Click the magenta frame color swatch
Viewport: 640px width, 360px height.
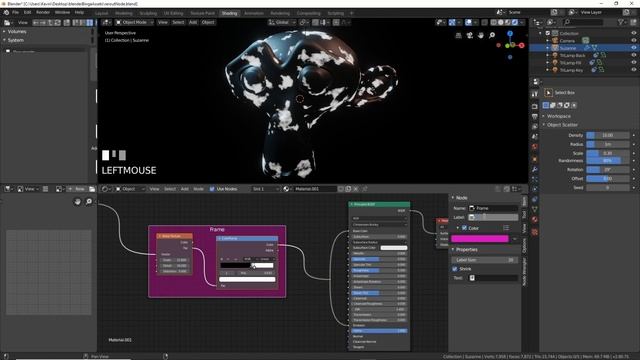pos(480,239)
